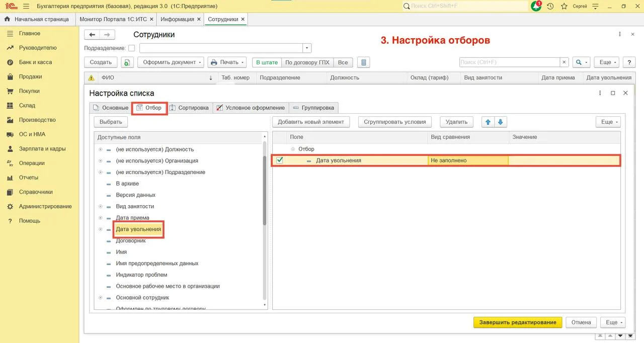Switch to the Основные tab
The height and width of the screenshot is (343, 644).
pyautogui.click(x=111, y=108)
